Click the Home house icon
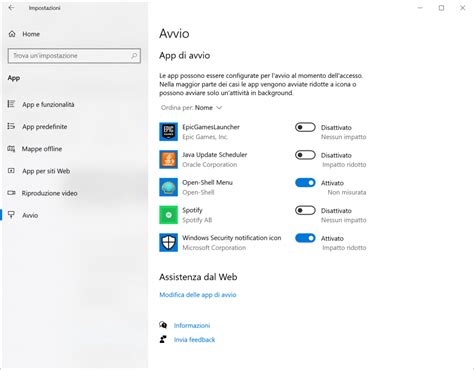The width and height of the screenshot is (474, 370). (12, 34)
